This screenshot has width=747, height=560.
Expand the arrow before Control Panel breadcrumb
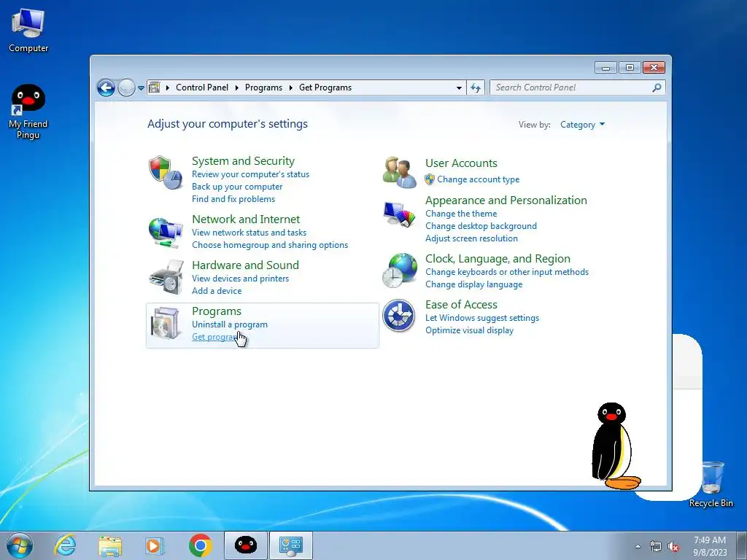pos(168,87)
